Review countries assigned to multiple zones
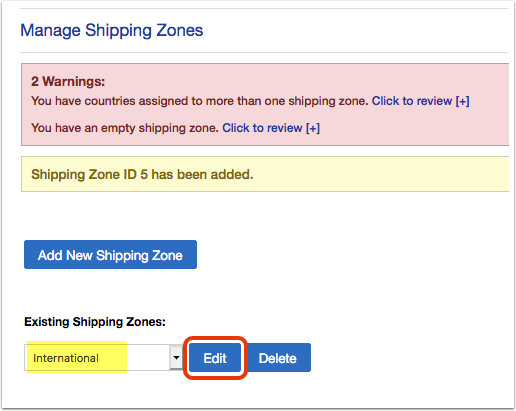 click(421, 101)
